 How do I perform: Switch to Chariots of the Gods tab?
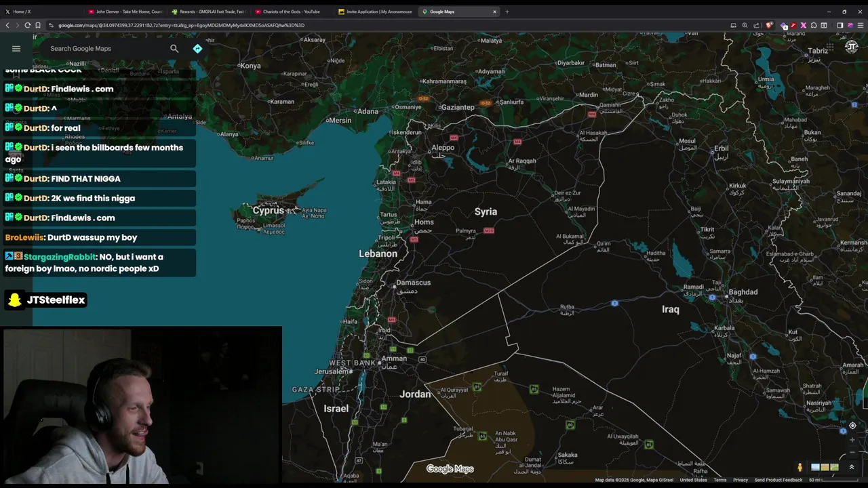[292, 12]
